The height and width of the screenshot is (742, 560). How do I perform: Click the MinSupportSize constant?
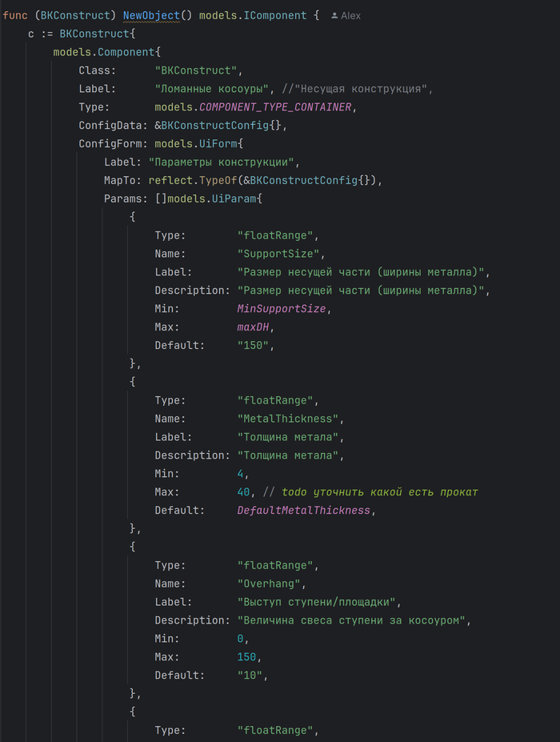[284, 308]
